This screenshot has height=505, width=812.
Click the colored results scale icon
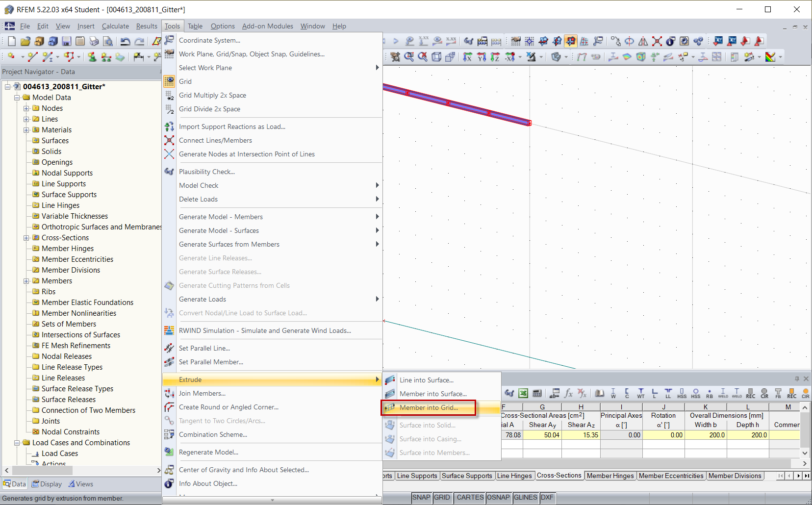click(x=770, y=57)
